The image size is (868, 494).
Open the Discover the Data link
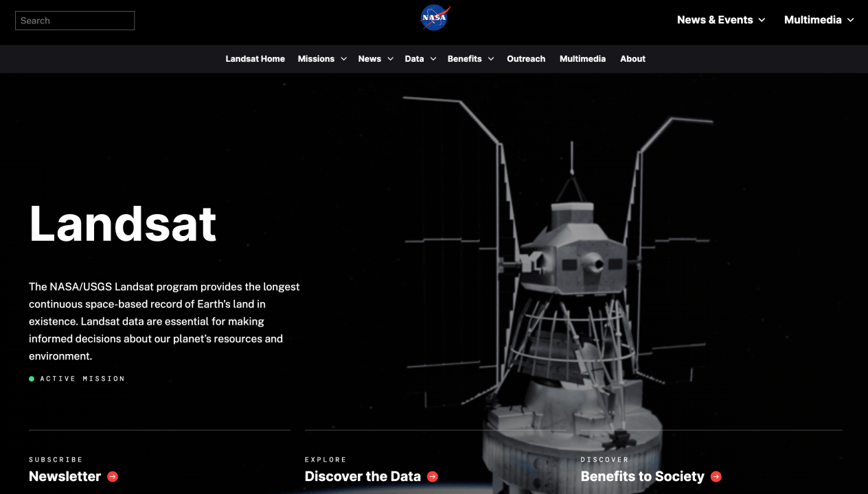click(363, 477)
